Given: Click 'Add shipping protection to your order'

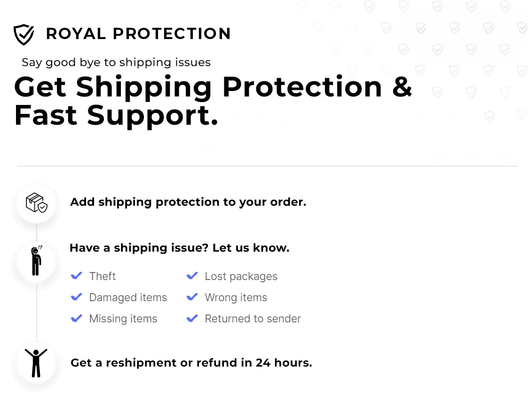Looking at the screenshot, I should pos(188,202).
